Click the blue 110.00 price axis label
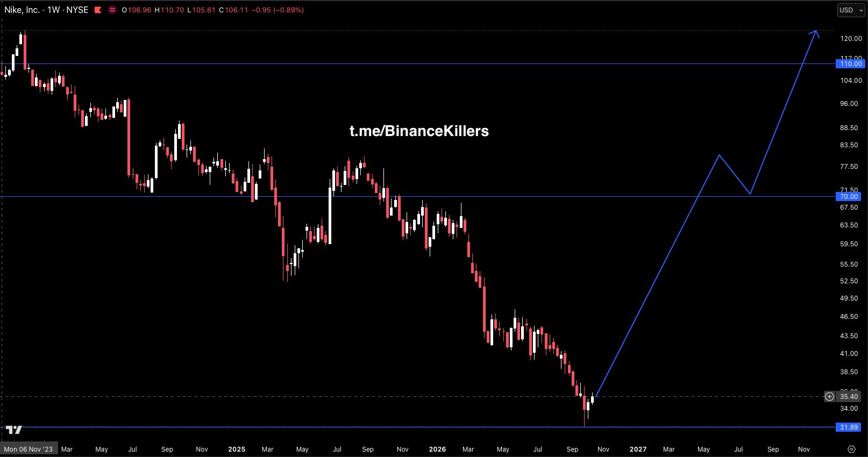This screenshot has width=868, height=457. (850, 63)
